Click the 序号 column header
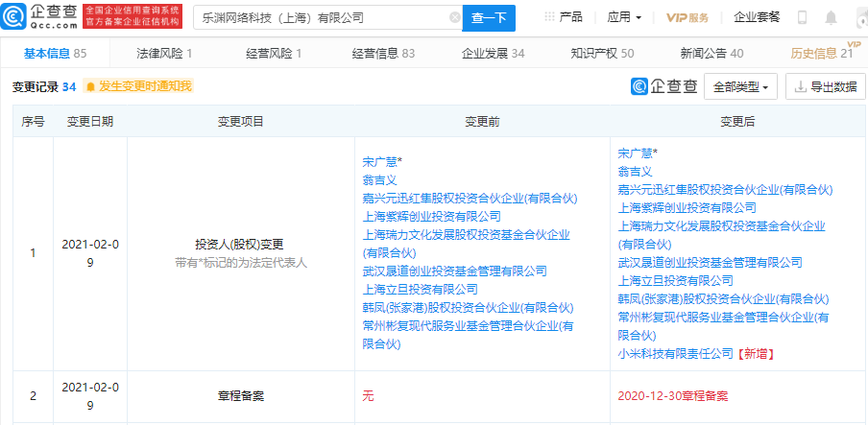This screenshot has height=425, width=868. pos(34,121)
